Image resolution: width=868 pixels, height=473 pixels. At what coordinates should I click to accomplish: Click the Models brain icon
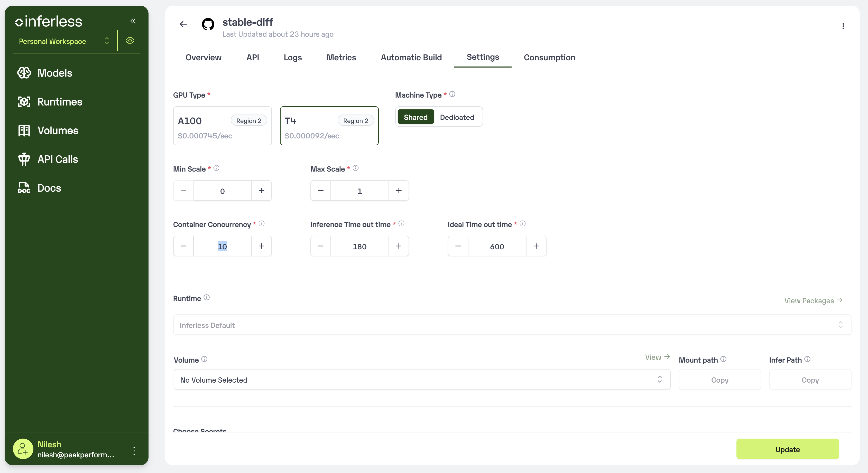[24, 73]
